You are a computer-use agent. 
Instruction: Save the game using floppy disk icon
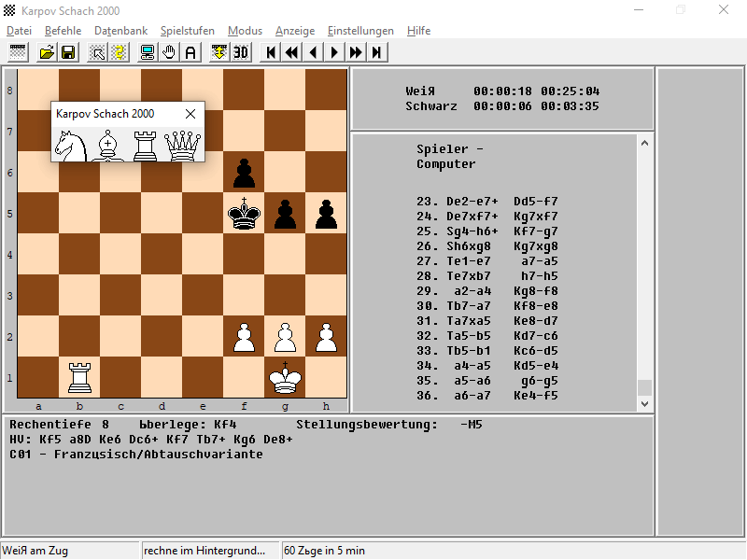pyautogui.click(x=68, y=52)
